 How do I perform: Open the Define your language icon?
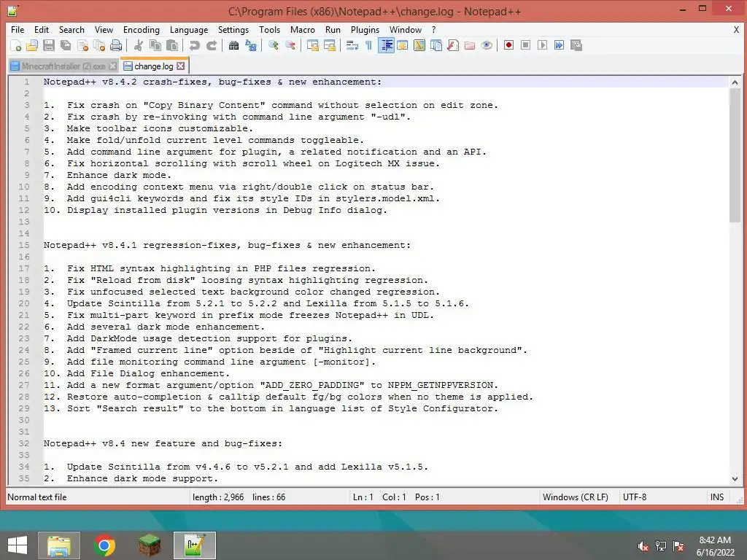point(403,45)
